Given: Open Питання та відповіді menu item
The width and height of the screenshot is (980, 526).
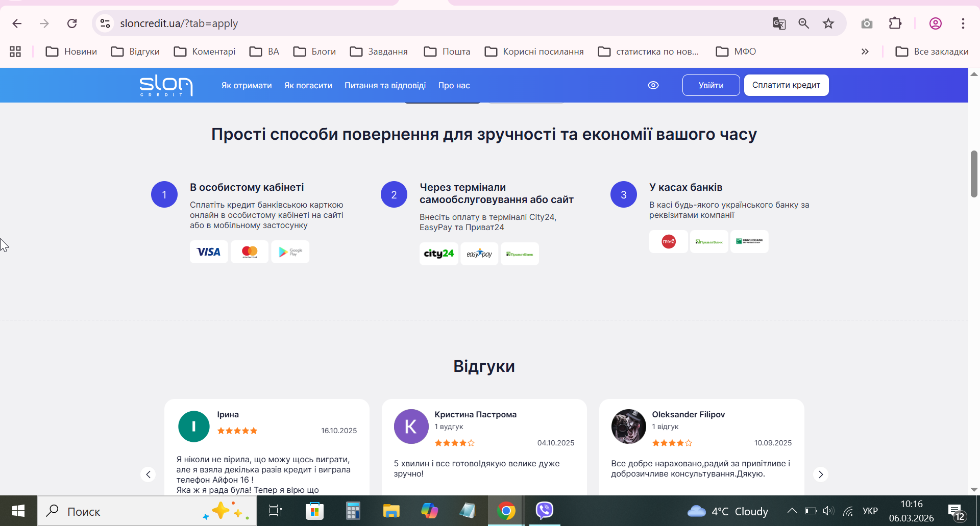Looking at the screenshot, I should pyautogui.click(x=385, y=85).
